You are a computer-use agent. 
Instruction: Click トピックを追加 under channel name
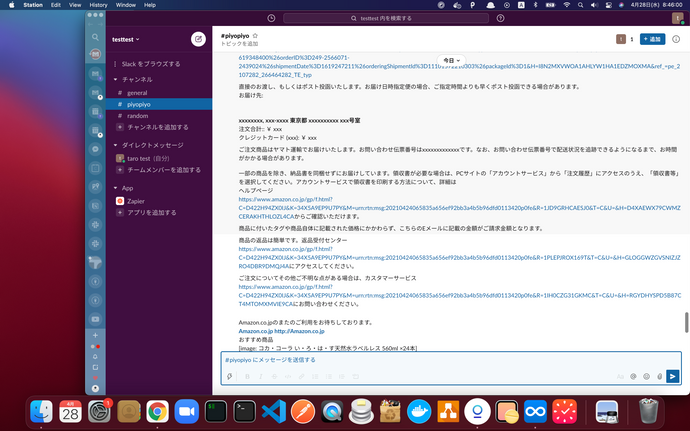pos(239,44)
